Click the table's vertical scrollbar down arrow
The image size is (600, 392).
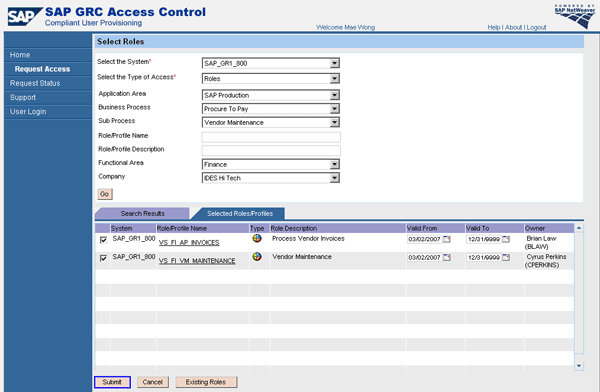click(x=579, y=366)
